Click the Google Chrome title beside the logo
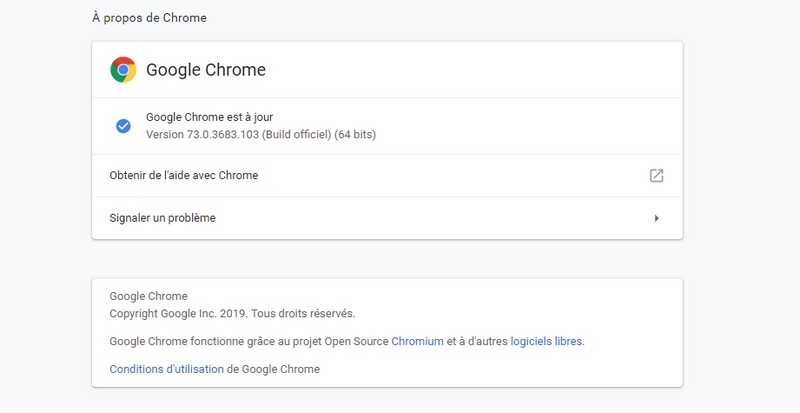The height and width of the screenshot is (413, 800). [x=205, y=70]
